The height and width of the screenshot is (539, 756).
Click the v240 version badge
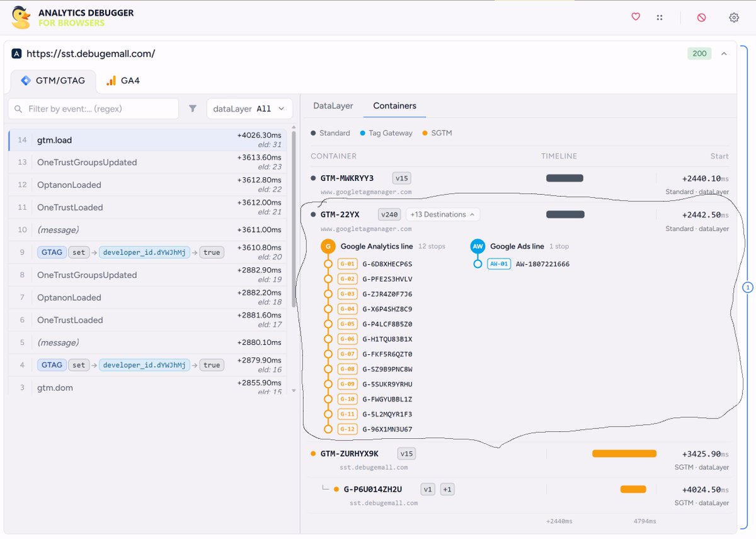pos(389,214)
